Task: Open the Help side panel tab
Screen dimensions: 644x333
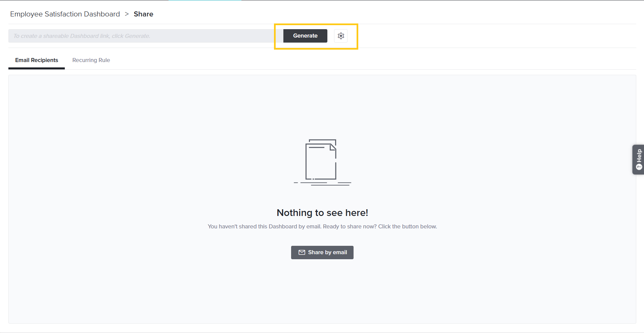Action: tap(638, 159)
